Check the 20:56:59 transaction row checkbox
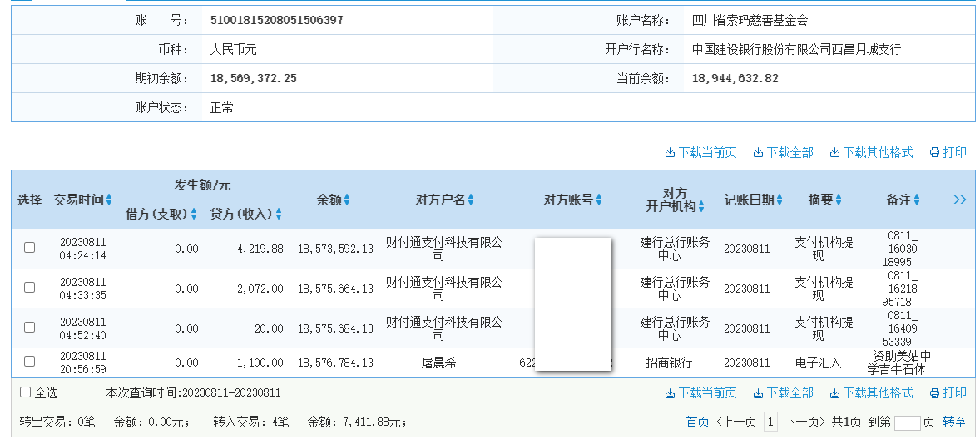The height and width of the screenshot is (439, 980). [29, 361]
